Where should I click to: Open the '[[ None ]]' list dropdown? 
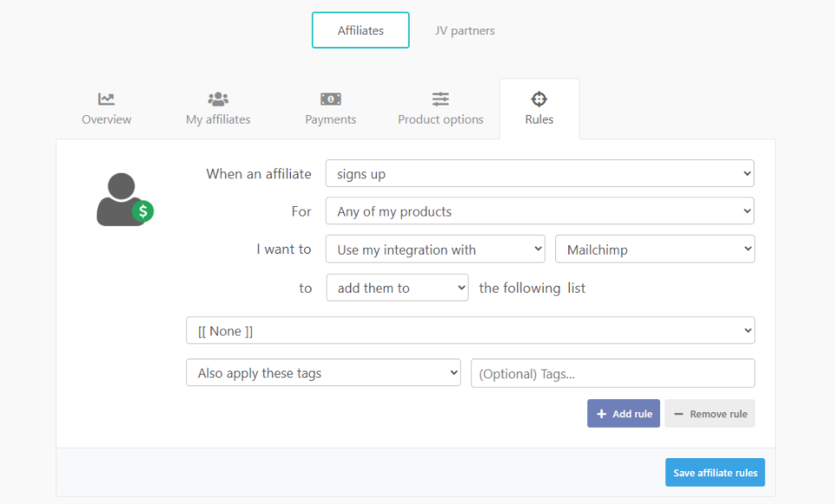[x=470, y=331]
